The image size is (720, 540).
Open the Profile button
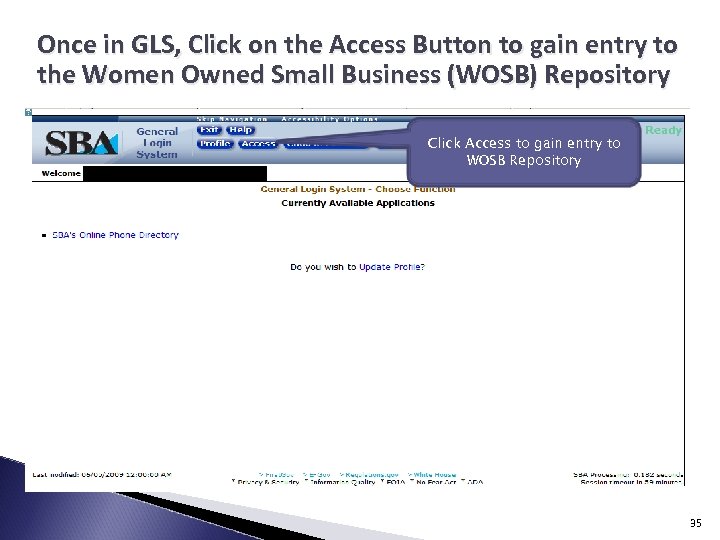(x=215, y=144)
